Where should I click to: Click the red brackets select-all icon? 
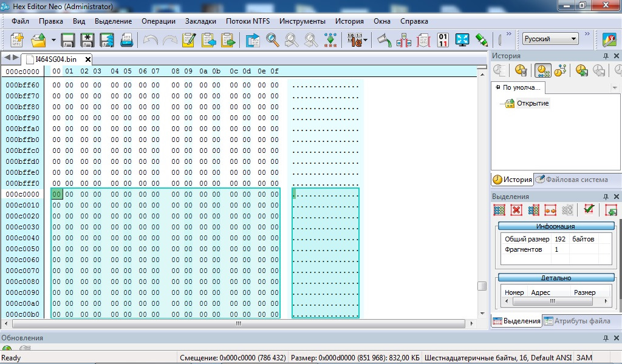click(x=423, y=40)
